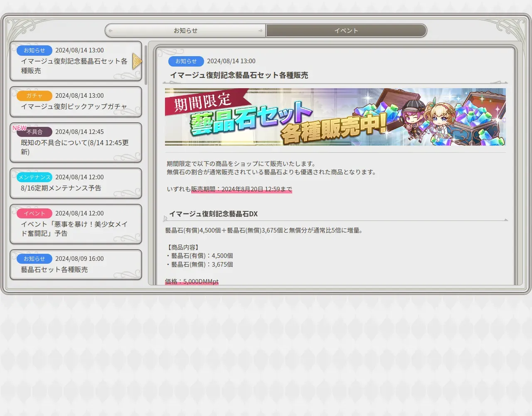The width and height of the screenshot is (532, 416).
Task: Open イベント「悪事を暴け!美少女メイド奮闘記」予告 notice
Action: [76, 224]
